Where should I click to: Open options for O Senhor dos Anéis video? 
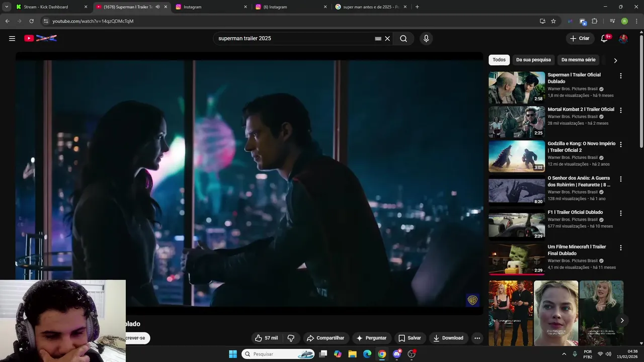coord(620,179)
